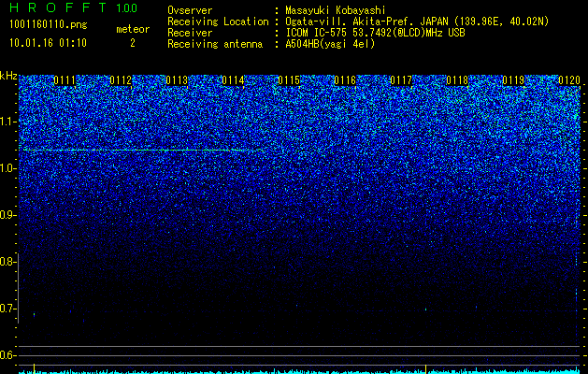Click the version number 1.0.0
Viewport: 588px width, 374px height.
click(x=126, y=7)
